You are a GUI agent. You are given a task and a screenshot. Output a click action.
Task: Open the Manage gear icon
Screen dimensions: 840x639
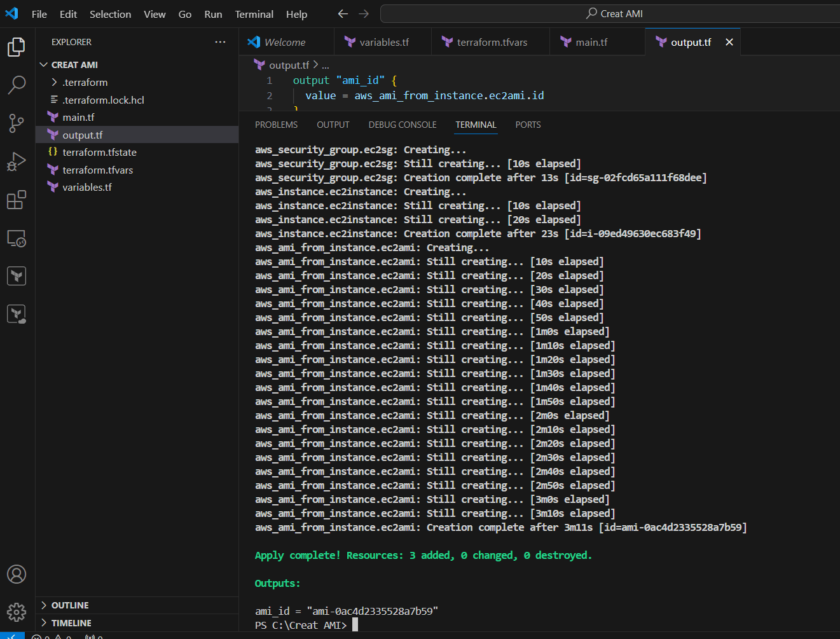point(17,612)
